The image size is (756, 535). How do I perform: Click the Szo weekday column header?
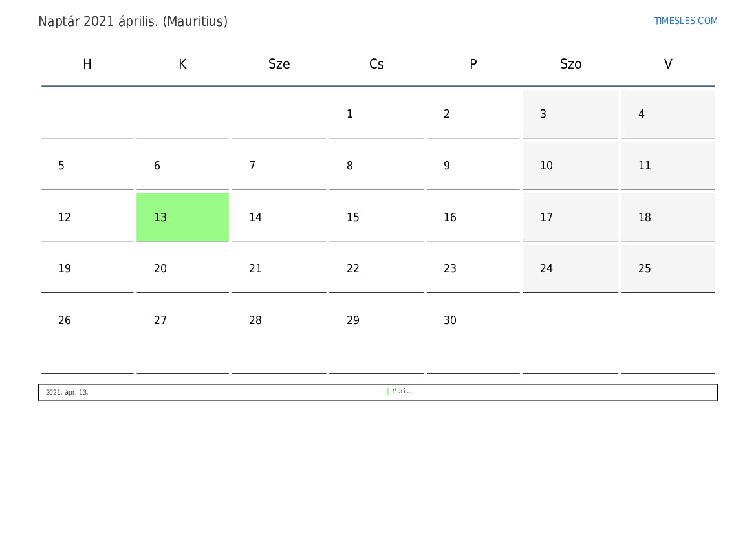click(570, 64)
